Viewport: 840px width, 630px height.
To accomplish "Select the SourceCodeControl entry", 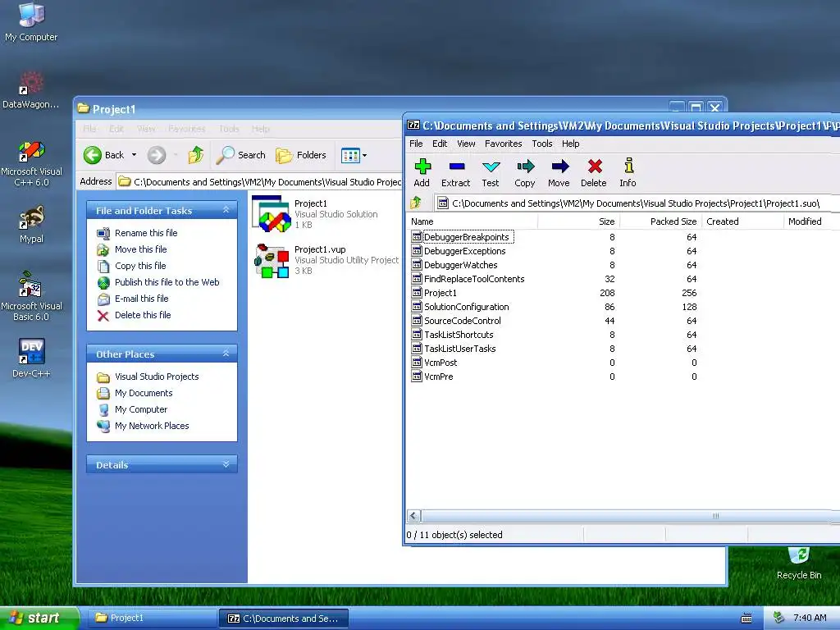I will [463, 321].
